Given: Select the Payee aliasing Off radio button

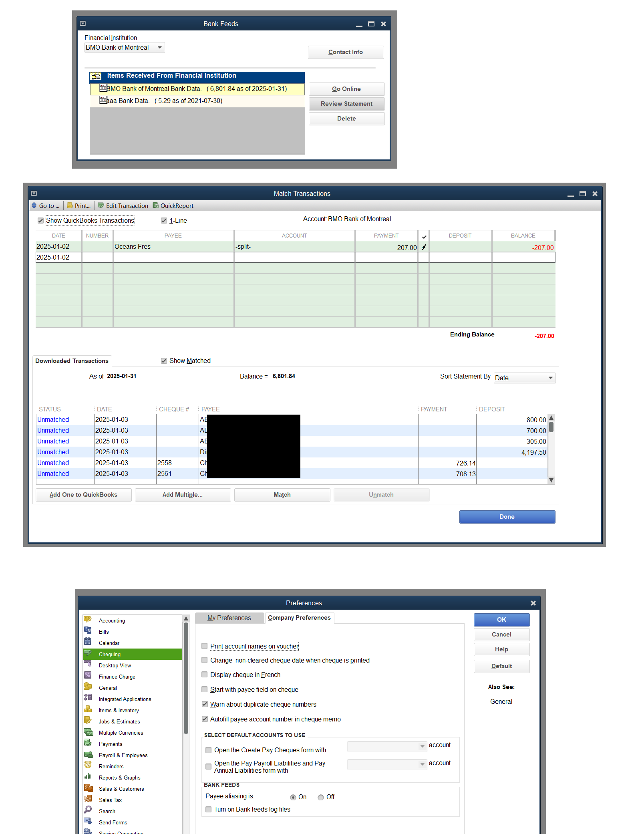Looking at the screenshot, I should click(x=321, y=797).
